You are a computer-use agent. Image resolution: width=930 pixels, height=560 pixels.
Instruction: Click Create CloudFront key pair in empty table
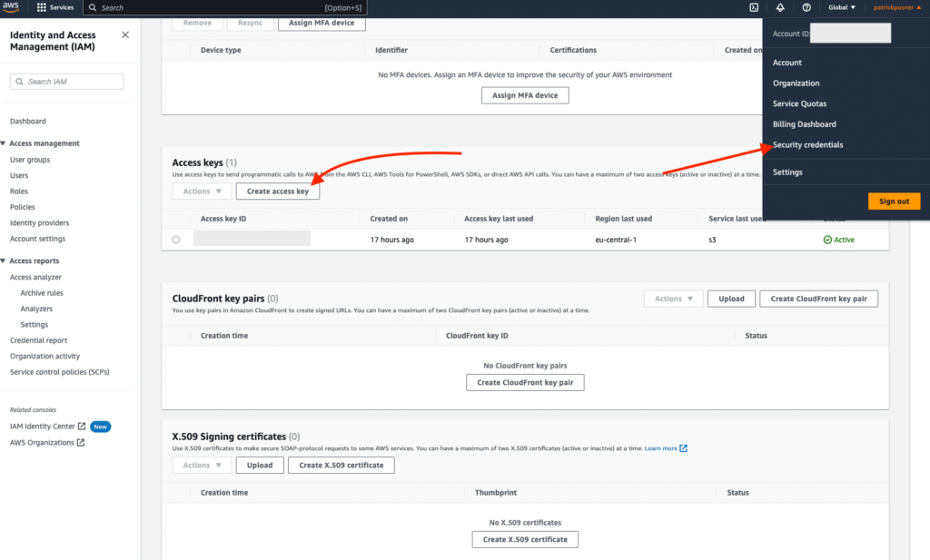point(525,383)
